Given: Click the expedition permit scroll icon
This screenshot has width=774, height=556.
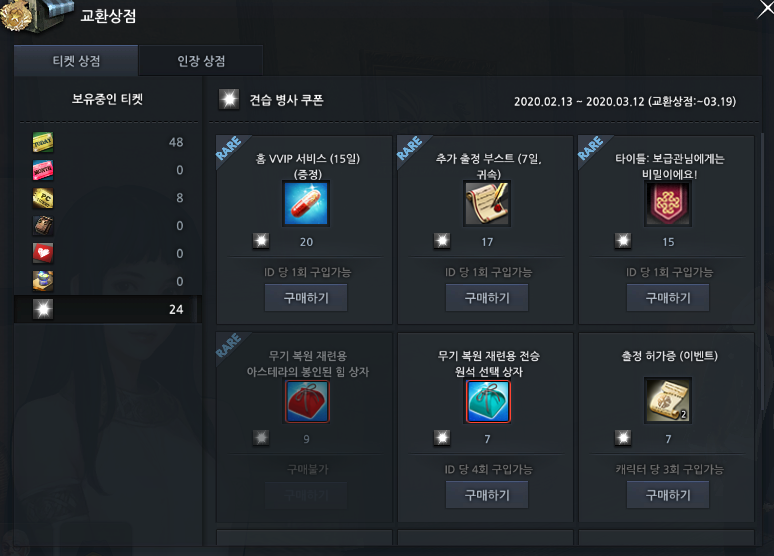Looking at the screenshot, I should pos(668,400).
